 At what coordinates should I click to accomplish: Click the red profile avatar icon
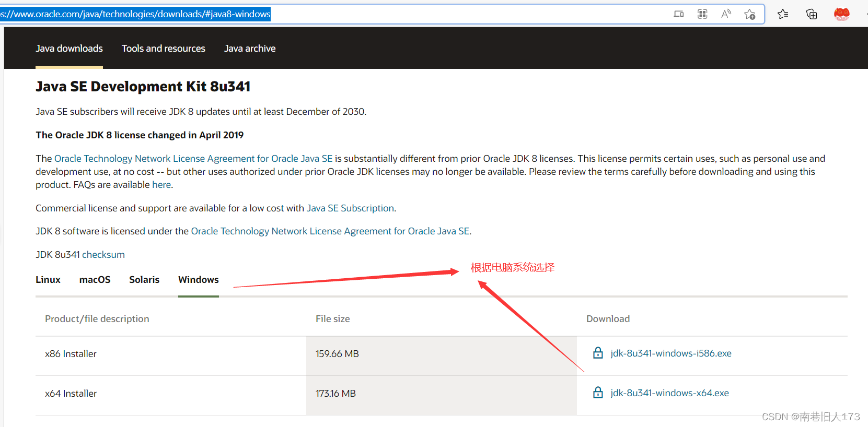point(842,14)
